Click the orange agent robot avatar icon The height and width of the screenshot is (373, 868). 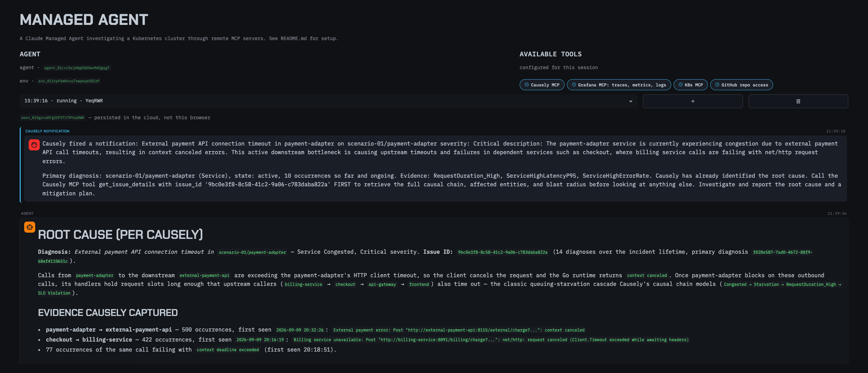click(30, 227)
